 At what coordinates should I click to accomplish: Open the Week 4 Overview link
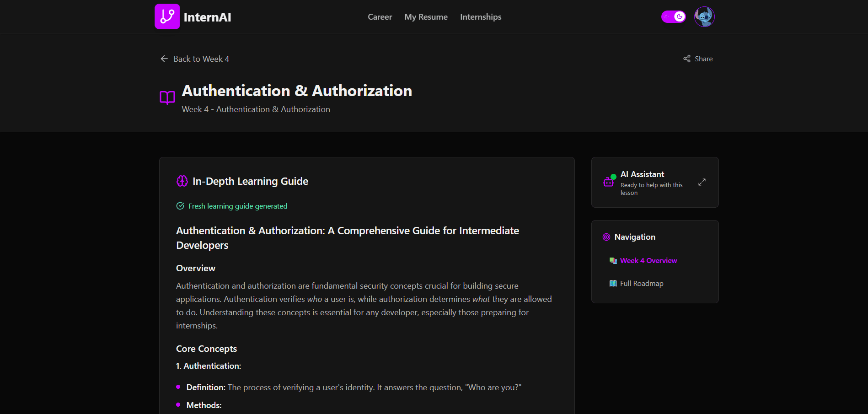[x=648, y=261]
